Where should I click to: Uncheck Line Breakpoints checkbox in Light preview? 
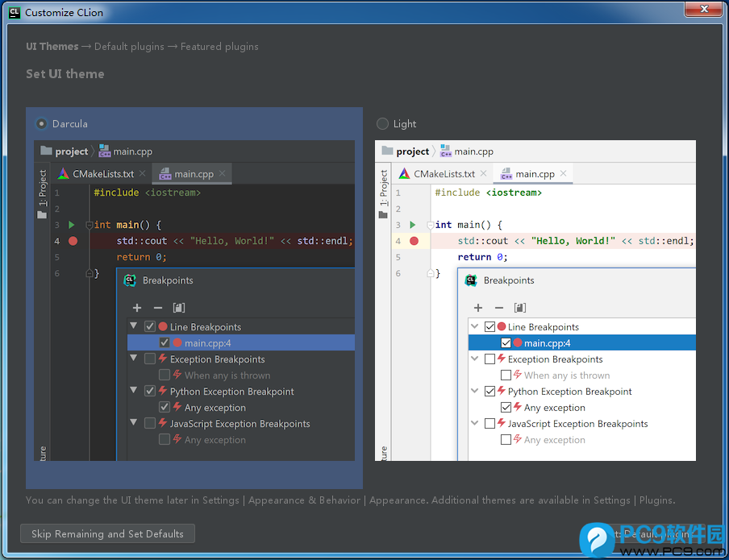pyautogui.click(x=489, y=326)
